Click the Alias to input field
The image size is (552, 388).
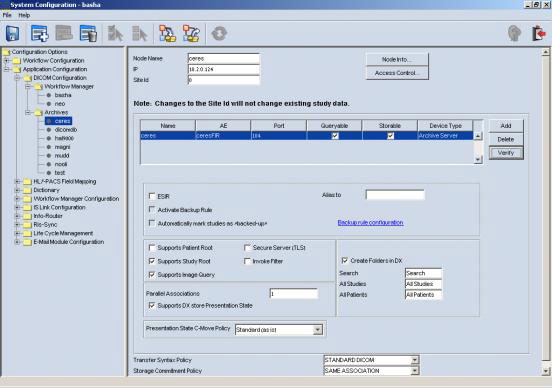point(395,195)
